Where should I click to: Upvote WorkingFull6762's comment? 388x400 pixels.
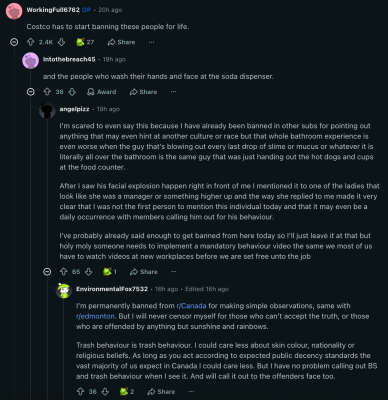pyautogui.click(x=31, y=42)
